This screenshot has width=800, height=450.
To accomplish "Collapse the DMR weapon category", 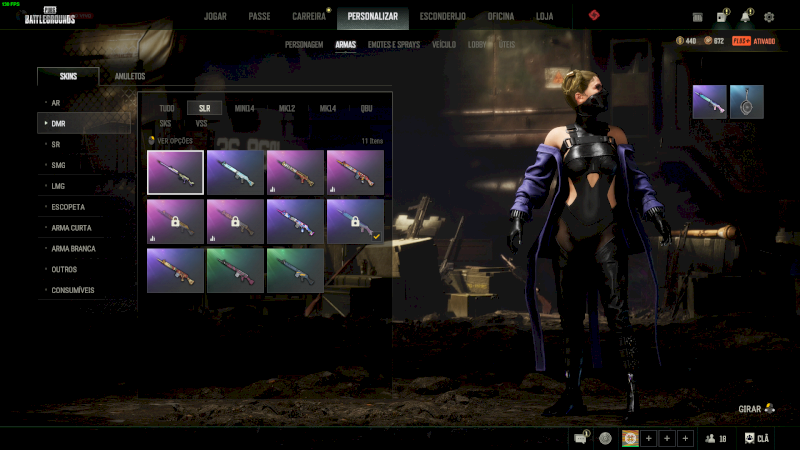I will click(84, 123).
